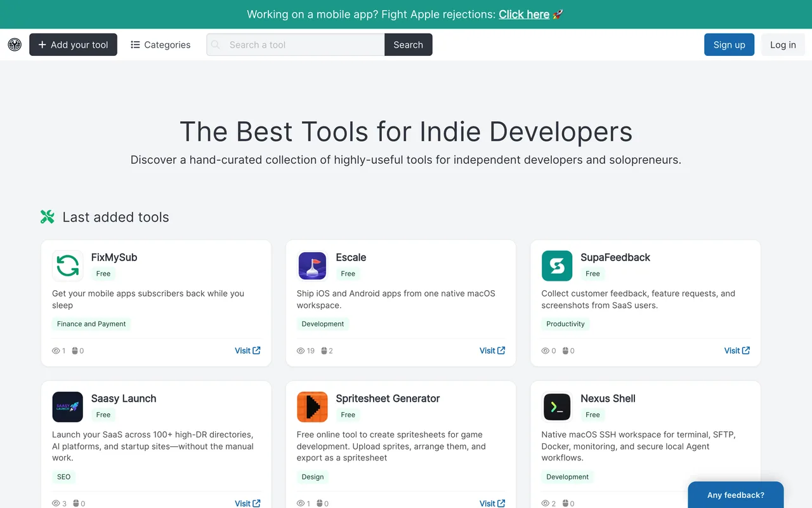Open the SupaFeedback title
This screenshot has height=508, width=812.
tap(615, 257)
